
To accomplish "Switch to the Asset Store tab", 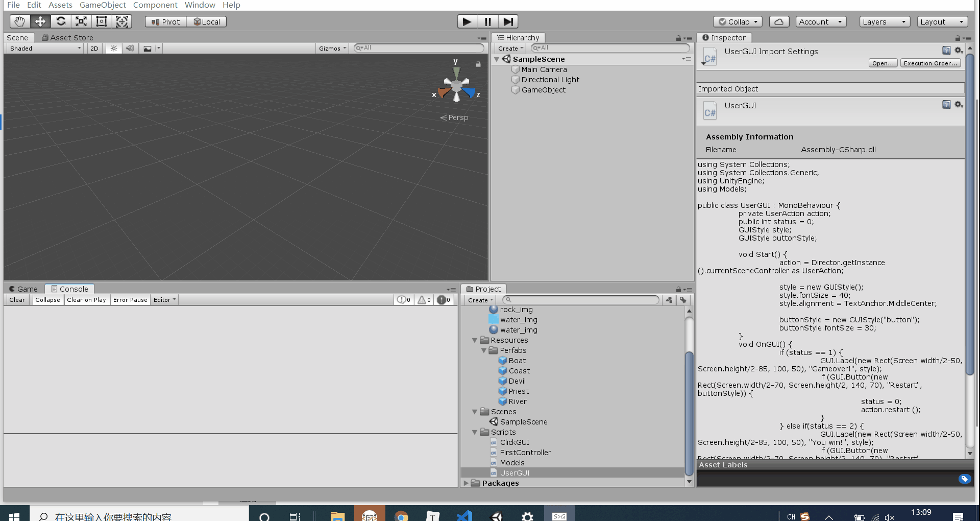I will [68, 38].
